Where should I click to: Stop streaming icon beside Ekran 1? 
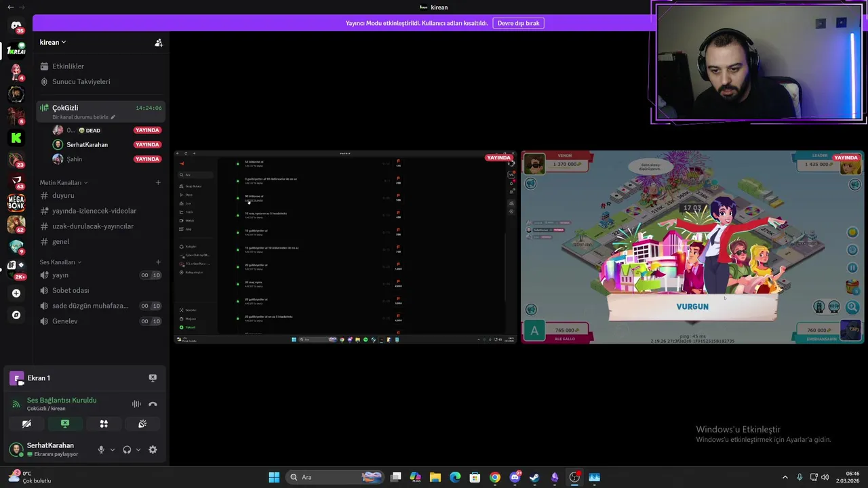pyautogui.click(x=153, y=378)
